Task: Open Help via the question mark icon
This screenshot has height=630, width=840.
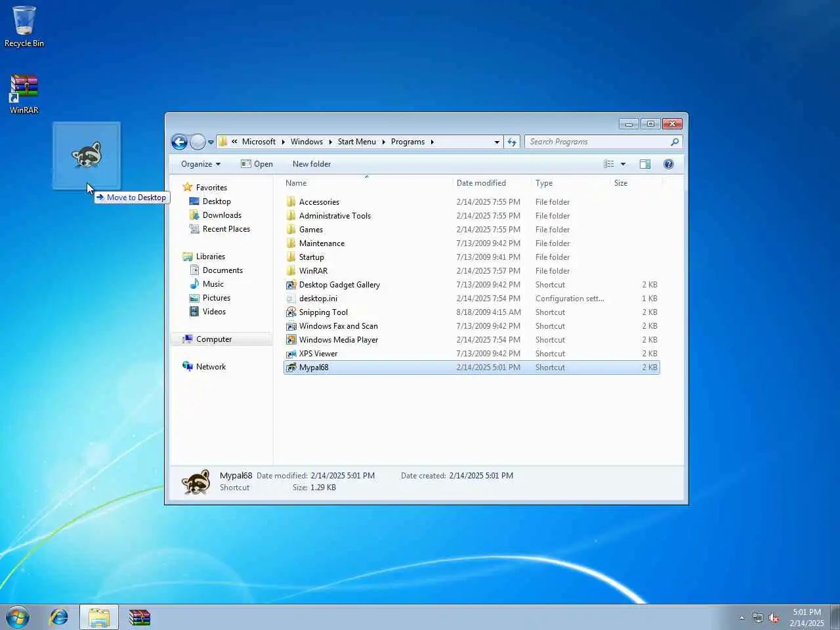Action: pyautogui.click(x=669, y=164)
